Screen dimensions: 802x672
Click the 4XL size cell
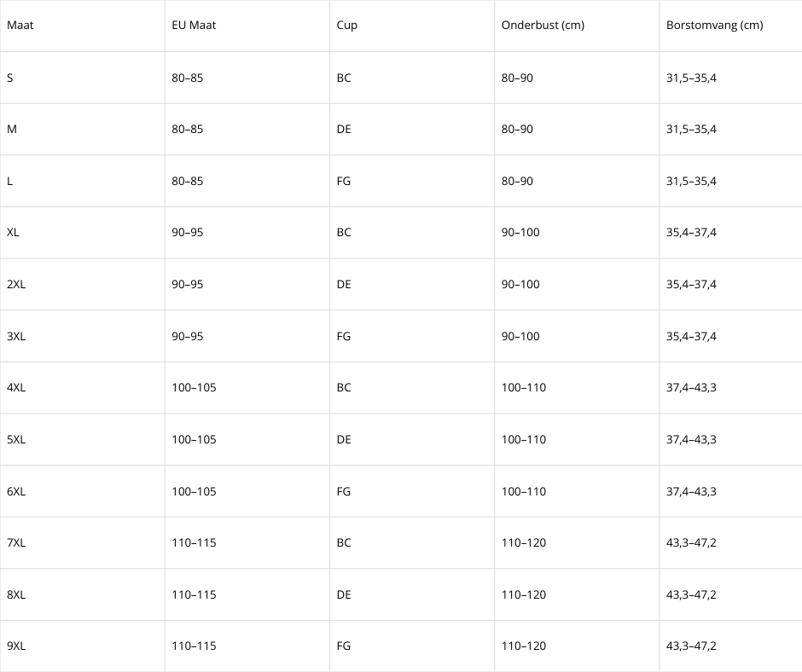[83, 388]
